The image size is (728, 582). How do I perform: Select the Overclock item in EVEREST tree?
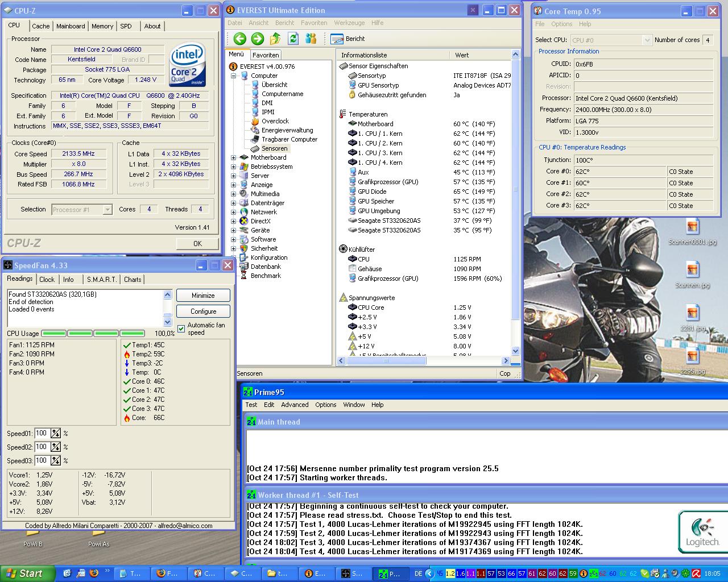point(275,121)
